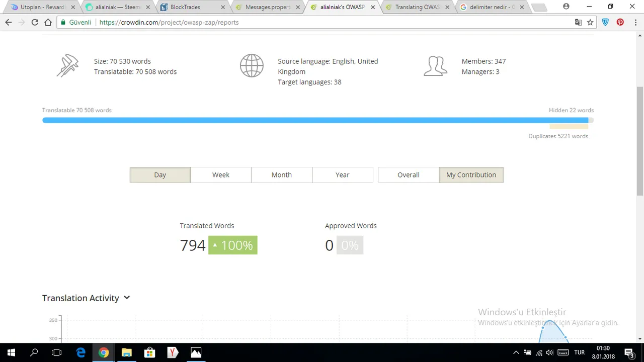
Task: Click the scrollbar down arrow
Action: click(x=640, y=339)
